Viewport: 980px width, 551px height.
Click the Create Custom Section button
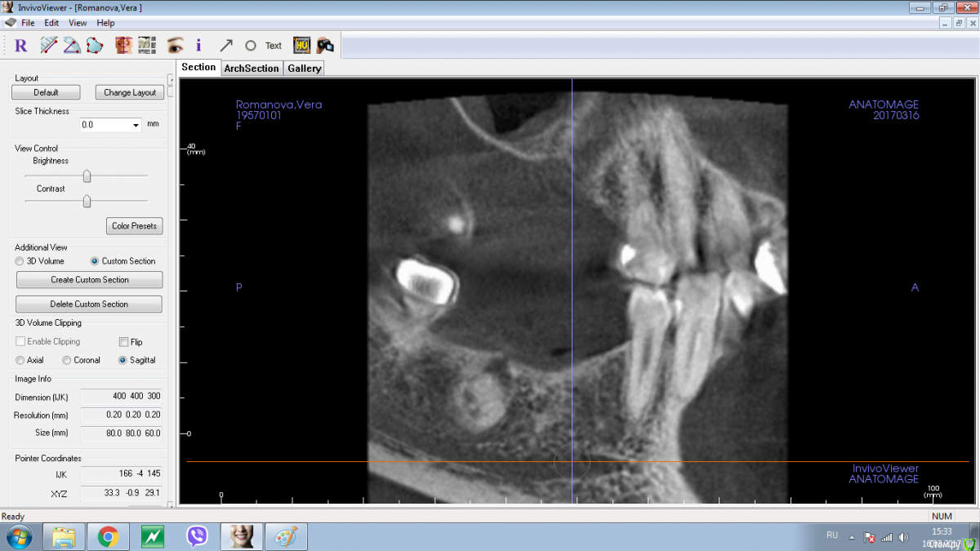(89, 280)
